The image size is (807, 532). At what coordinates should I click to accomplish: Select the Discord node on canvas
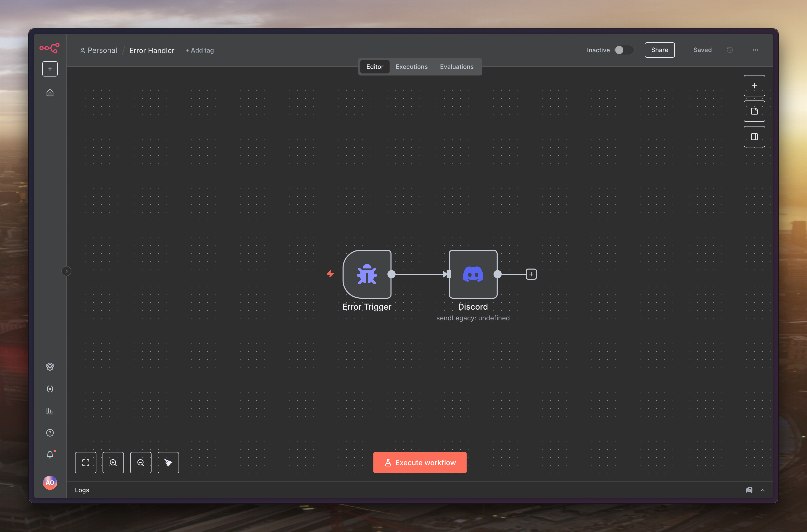(x=473, y=274)
